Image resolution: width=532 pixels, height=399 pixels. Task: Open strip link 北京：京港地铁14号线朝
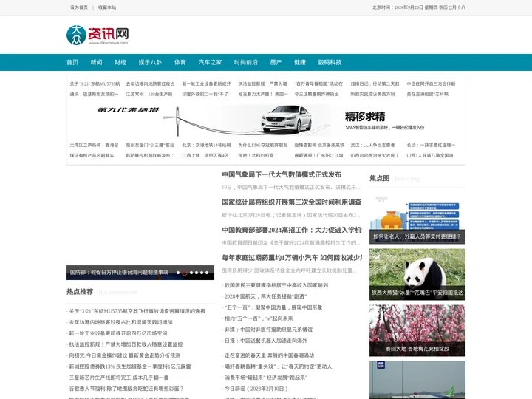point(206,146)
